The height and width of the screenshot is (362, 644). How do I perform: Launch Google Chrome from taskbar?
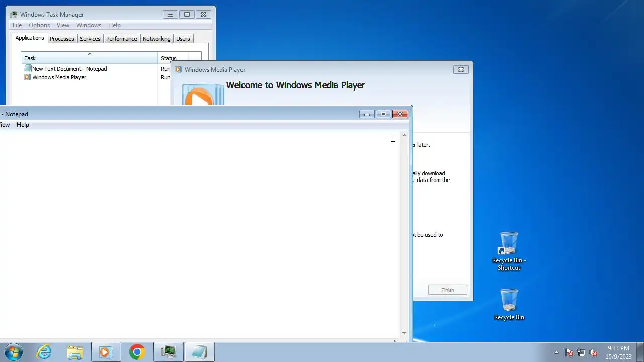137,352
